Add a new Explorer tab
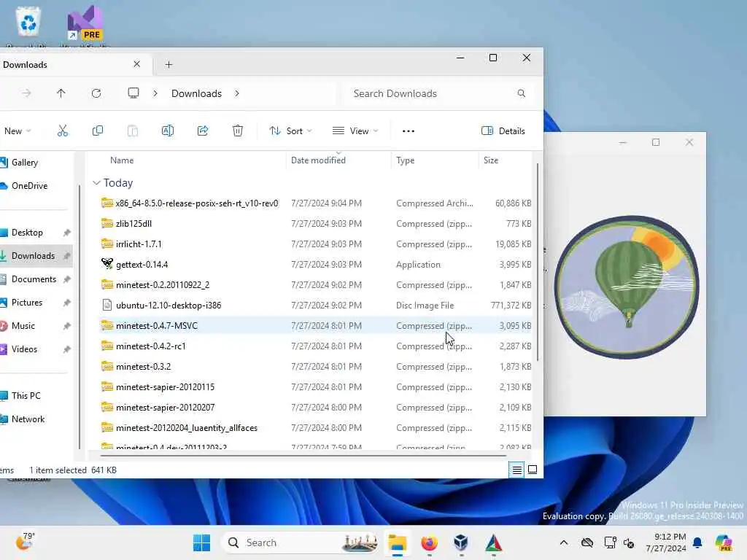The height and width of the screenshot is (560, 747). [169, 64]
